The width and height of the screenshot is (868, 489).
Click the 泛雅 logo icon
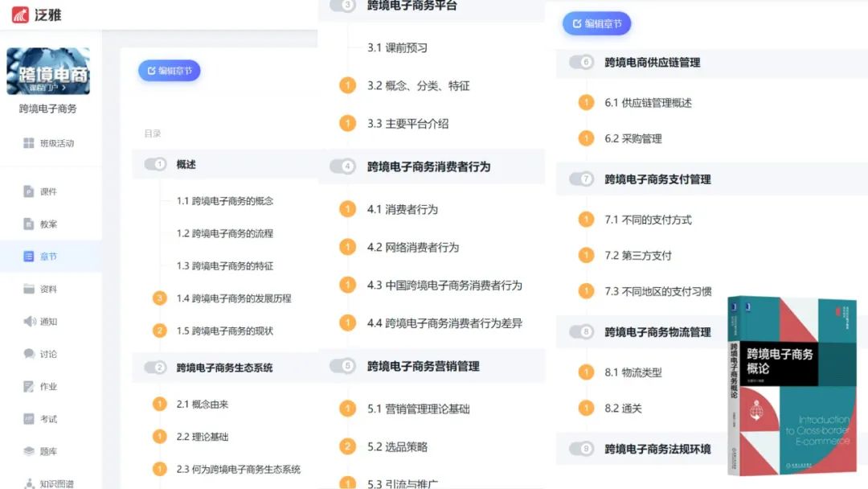point(20,14)
